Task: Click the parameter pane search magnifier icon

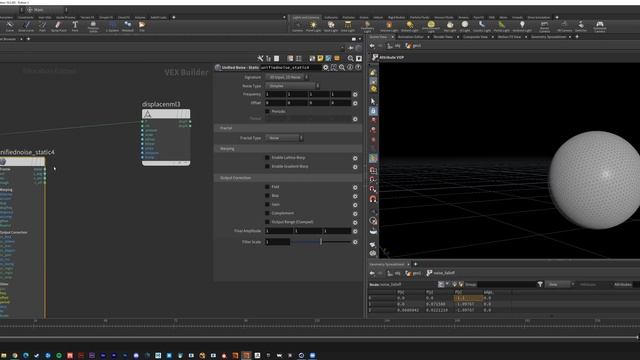Action: 342,67
